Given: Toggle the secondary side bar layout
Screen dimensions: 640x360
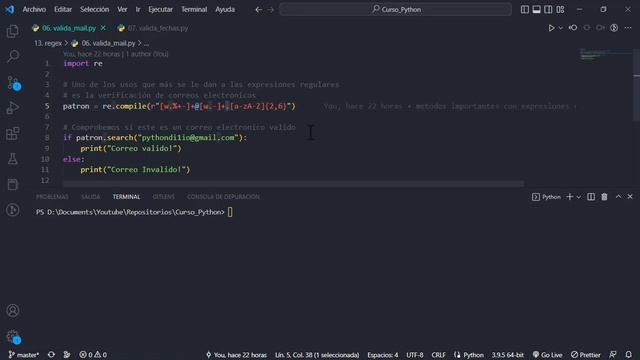Looking at the screenshot, I should click(548, 9).
